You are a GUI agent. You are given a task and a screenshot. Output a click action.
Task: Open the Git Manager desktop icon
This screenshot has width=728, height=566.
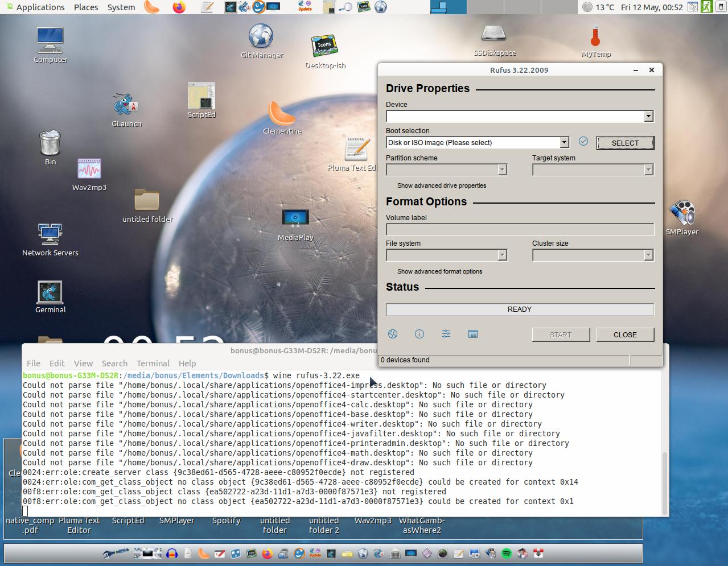point(261,36)
